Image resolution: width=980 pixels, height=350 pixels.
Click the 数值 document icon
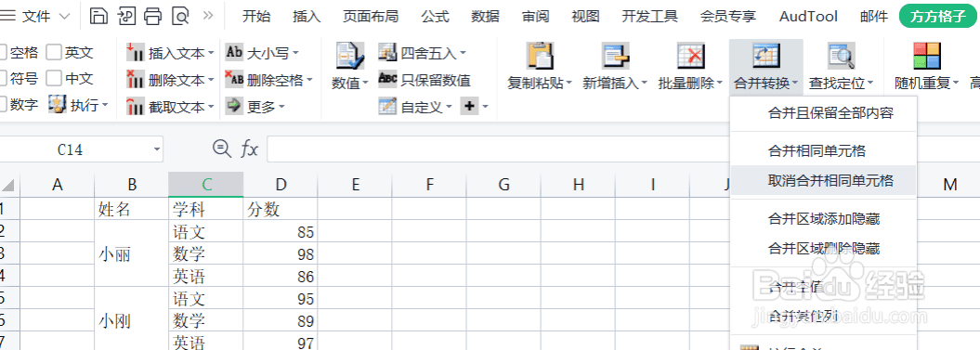click(350, 56)
